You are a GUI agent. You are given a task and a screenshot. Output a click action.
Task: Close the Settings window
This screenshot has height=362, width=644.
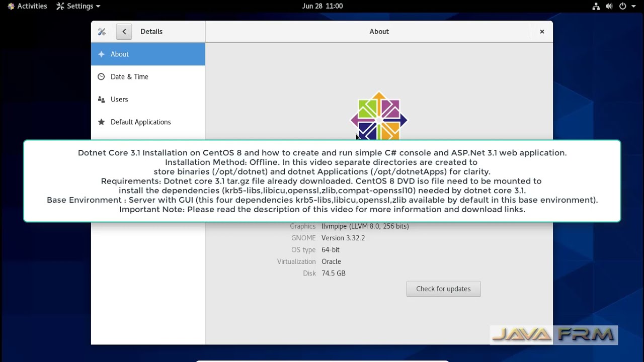coord(542,32)
